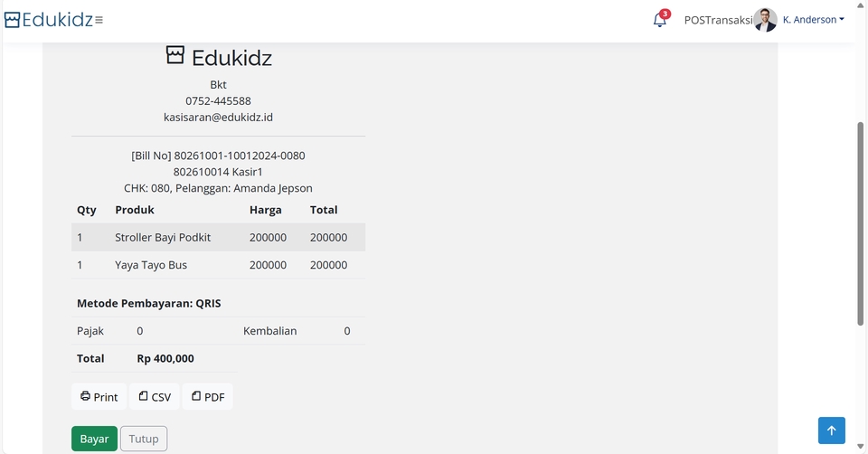The image size is (868, 454).
Task: Click the green Bayar button
Action: (x=94, y=439)
